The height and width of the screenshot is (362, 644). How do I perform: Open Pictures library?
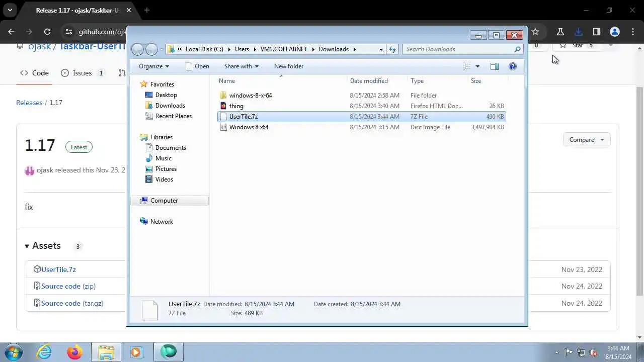click(x=166, y=169)
